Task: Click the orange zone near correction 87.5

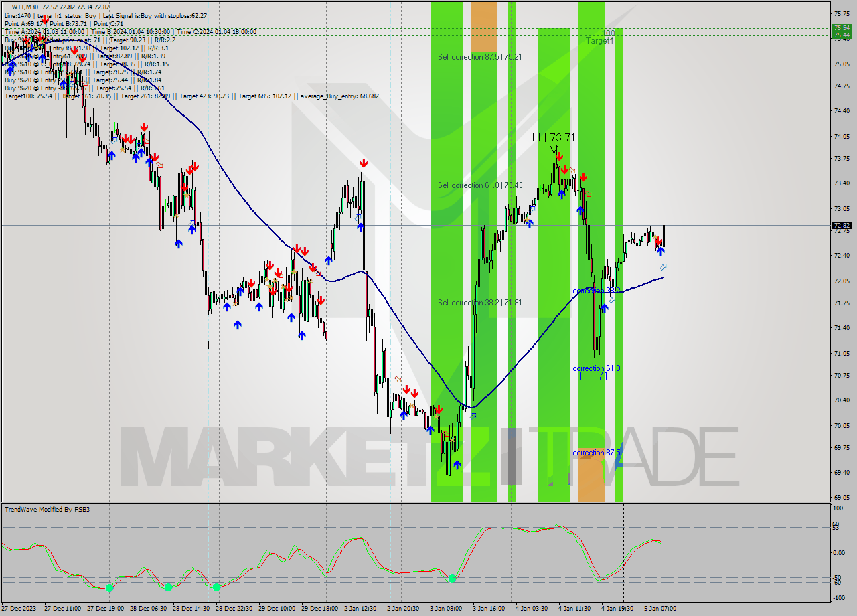Action: click(x=591, y=475)
